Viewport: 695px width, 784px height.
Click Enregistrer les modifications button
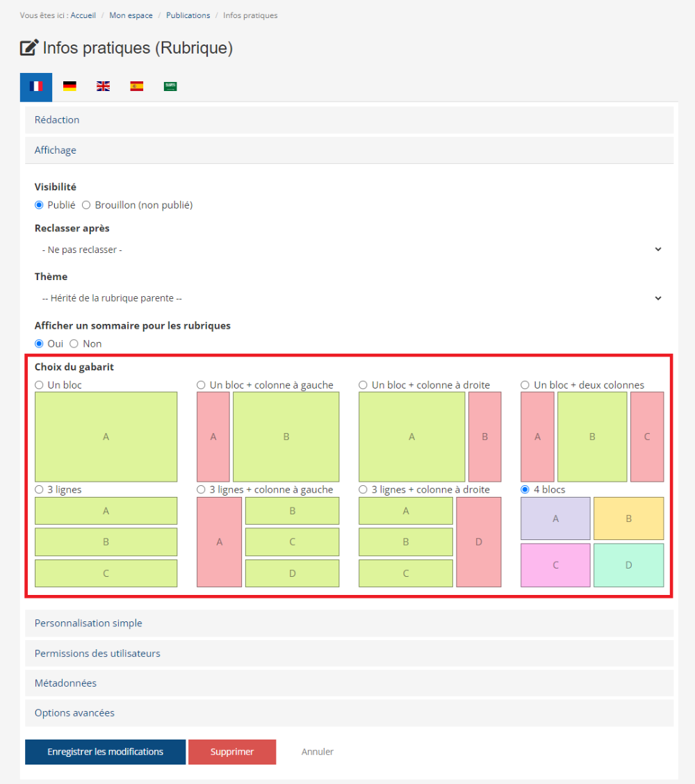coord(105,752)
